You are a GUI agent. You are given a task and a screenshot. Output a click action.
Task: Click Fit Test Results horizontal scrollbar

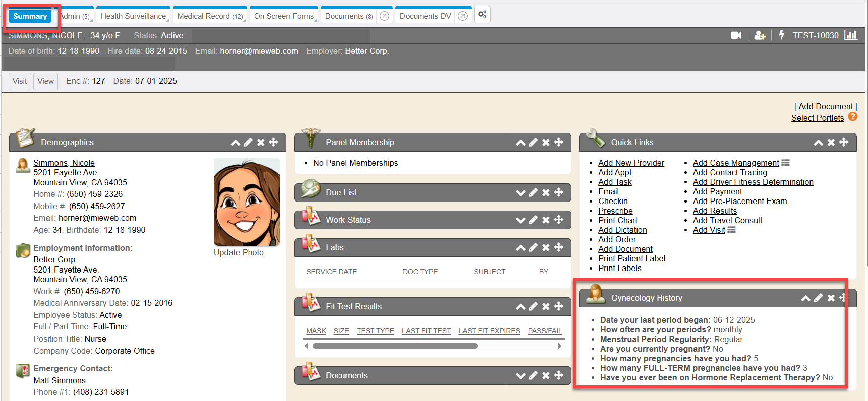coord(394,346)
